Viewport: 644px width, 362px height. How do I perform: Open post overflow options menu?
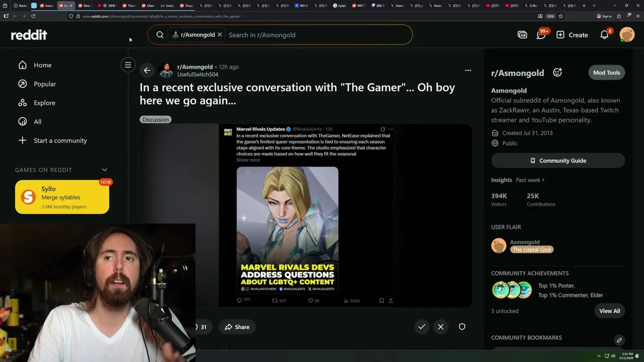point(468,70)
